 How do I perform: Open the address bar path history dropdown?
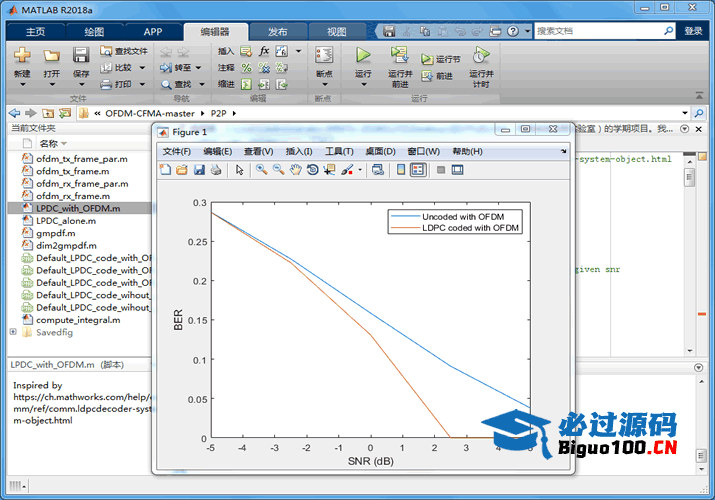pyautogui.click(x=684, y=113)
